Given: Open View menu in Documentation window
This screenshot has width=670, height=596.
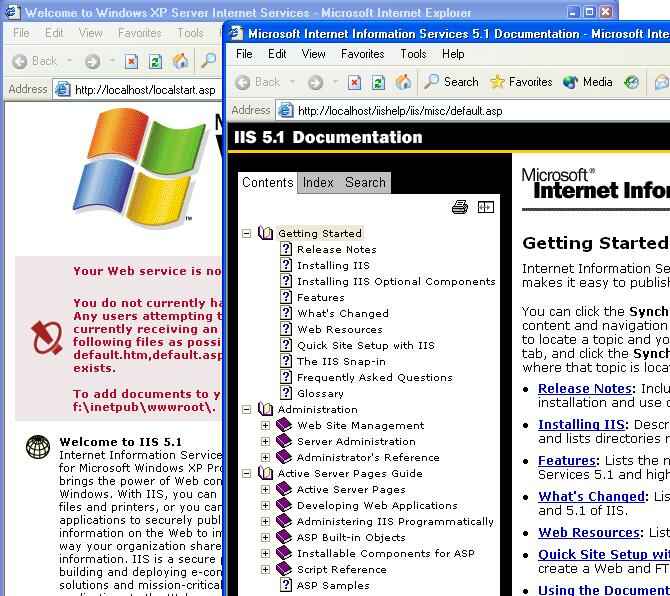Looking at the screenshot, I should (x=313, y=54).
